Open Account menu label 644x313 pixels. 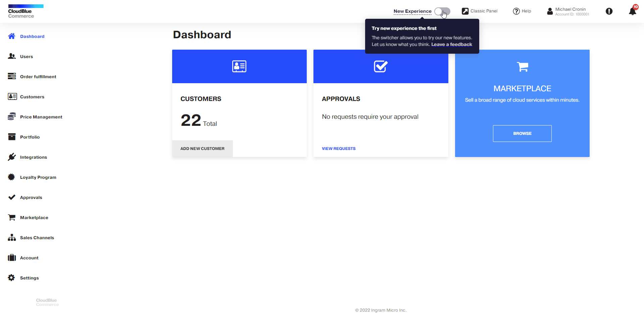point(29,258)
